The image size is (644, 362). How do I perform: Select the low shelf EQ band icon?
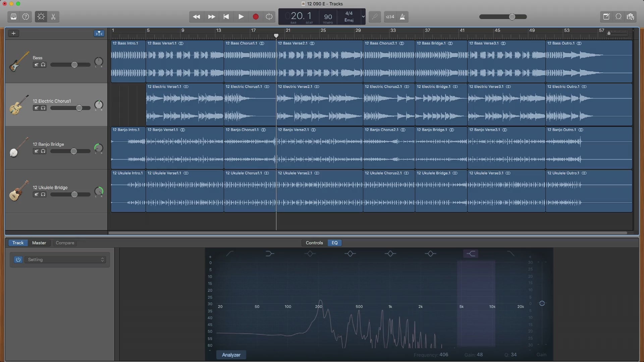(270, 254)
